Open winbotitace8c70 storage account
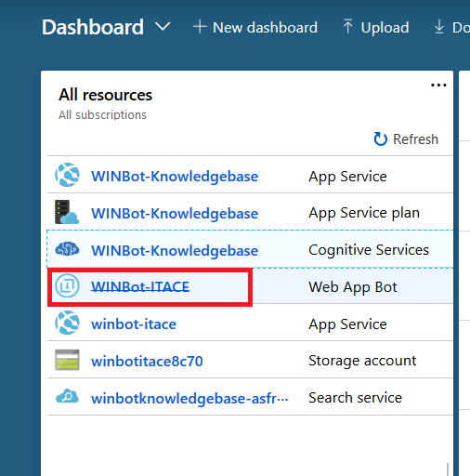The width and height of the screenshot is (470, 476). [x=147, y=362]
